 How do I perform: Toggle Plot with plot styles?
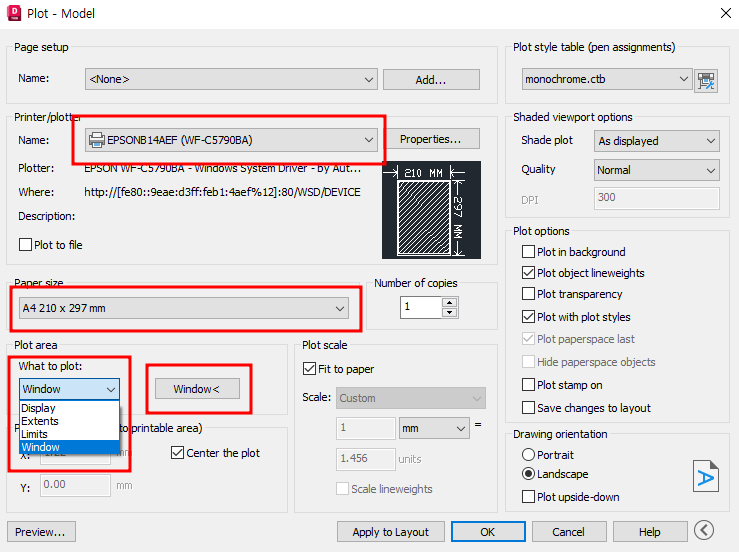pos(528,317)
